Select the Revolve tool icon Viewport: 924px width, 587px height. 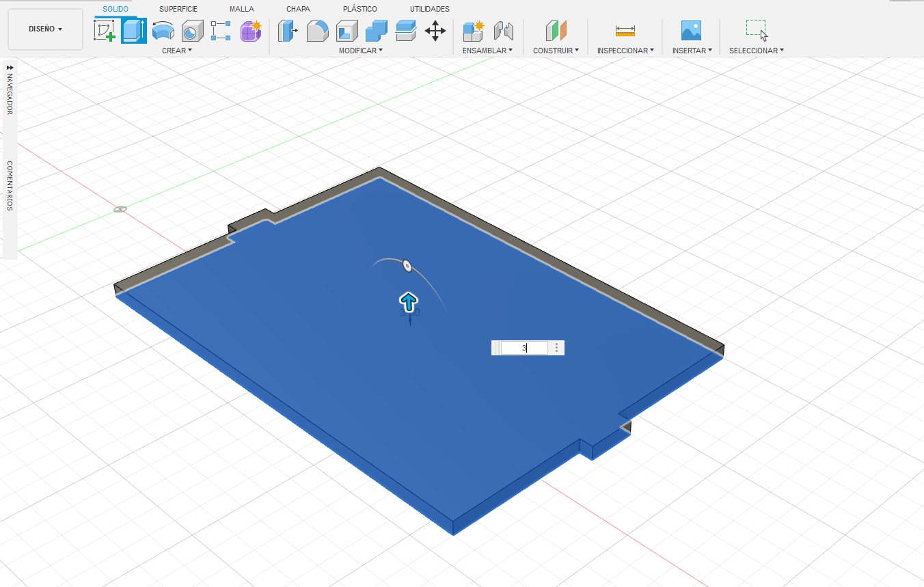[x=163, y=31]
